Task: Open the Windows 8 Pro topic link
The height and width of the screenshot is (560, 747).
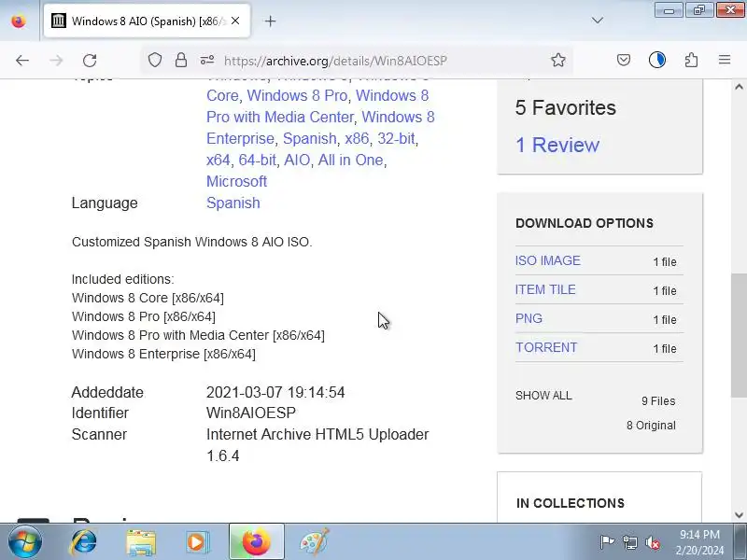Action: coord(297,96)
